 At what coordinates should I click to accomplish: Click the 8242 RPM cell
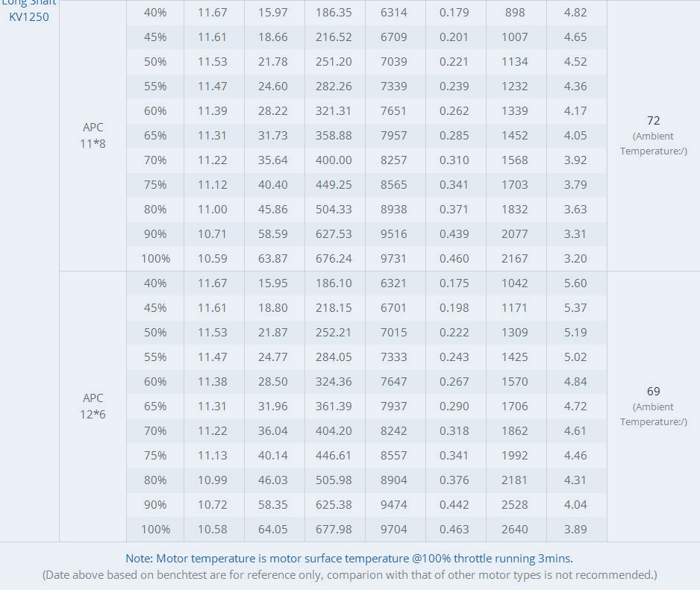tap(394, 431)
